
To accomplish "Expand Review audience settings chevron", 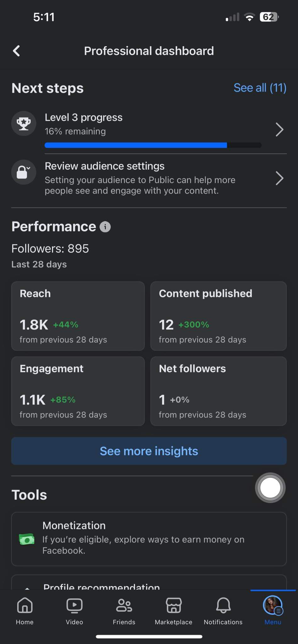I will [279, 178].
